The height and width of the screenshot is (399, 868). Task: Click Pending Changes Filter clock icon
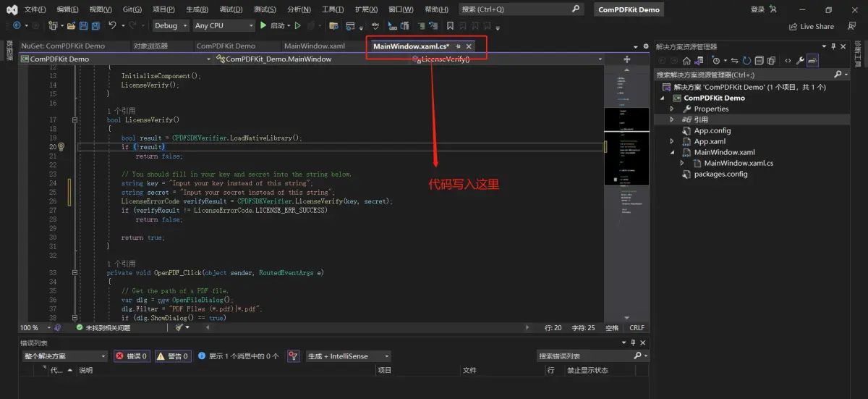(716, 61)
